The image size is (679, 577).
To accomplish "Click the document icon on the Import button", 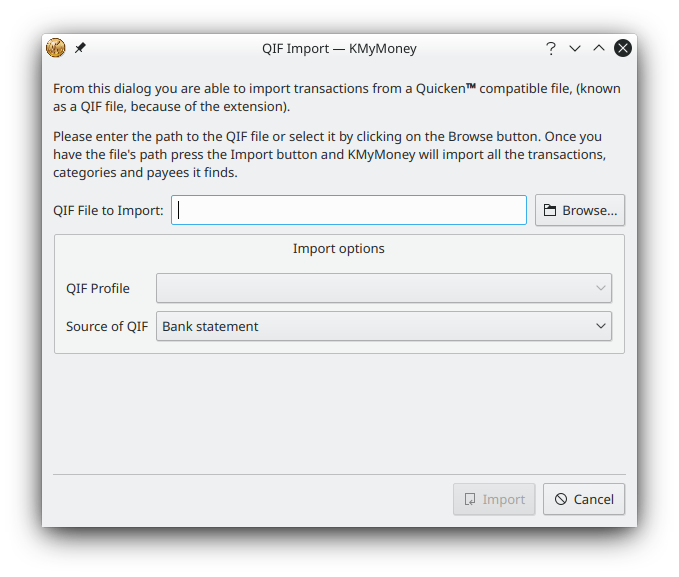I will [469, 499].
